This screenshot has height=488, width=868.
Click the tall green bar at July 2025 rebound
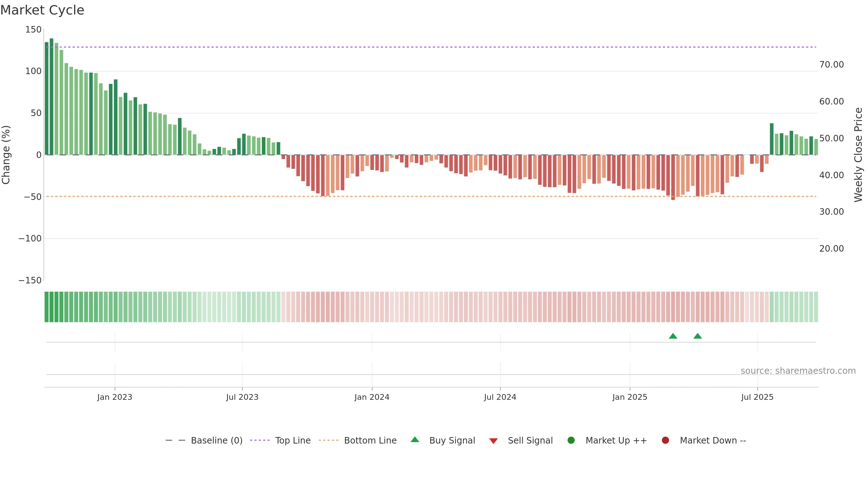(772, 139)
